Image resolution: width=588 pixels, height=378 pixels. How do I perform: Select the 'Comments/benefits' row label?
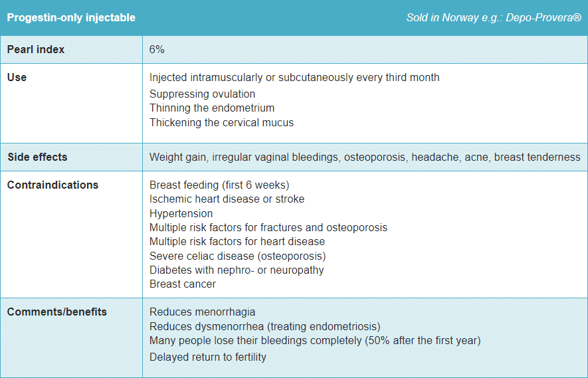(x=57, y=312)
